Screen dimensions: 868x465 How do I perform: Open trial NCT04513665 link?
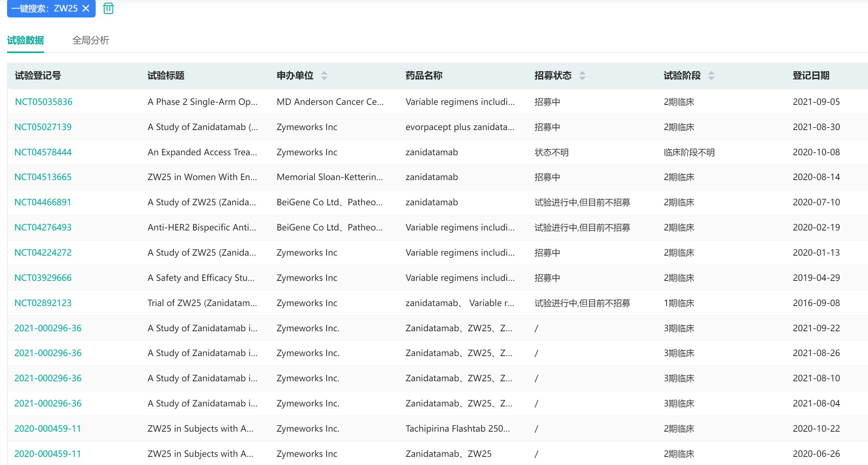pyautogui.click(x=43, y=177)
